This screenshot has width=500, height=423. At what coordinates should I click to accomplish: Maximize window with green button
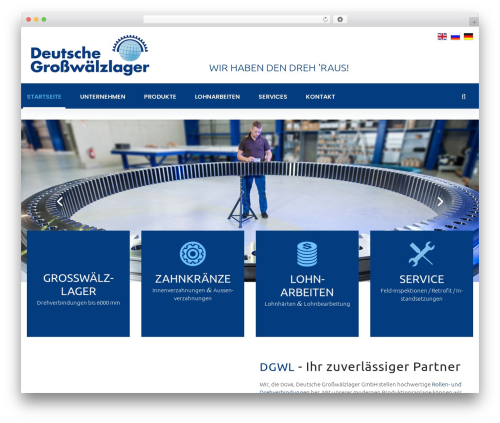pos(44,19)
